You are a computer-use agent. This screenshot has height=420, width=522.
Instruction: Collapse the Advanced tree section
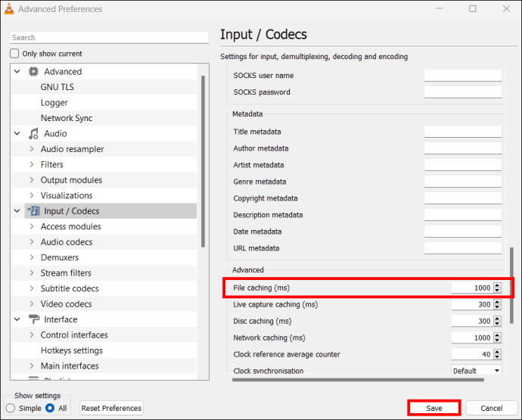[17, 71]
